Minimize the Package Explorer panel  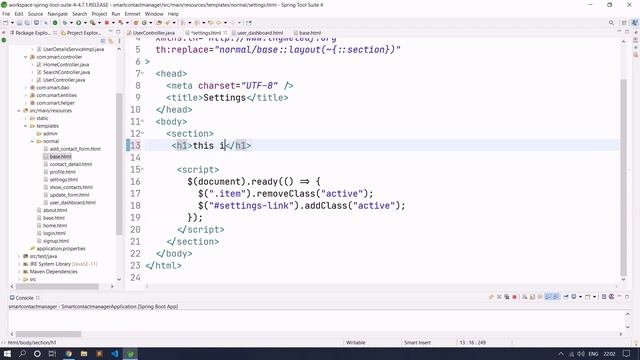tap(110, 31)
